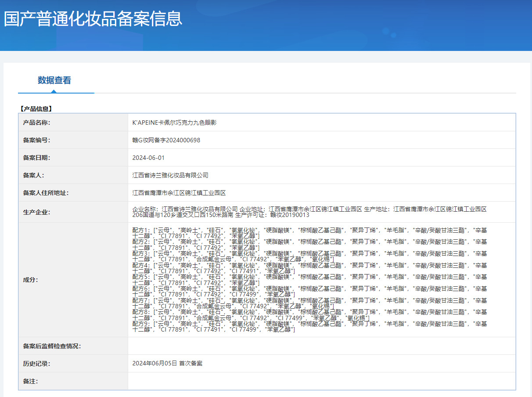Click the page title 国产普通化妆品备案信息
The image size is (532, 397).
(93, 19)
